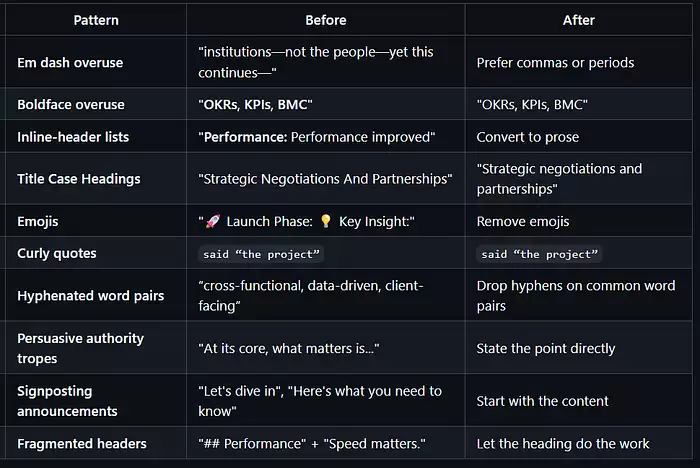Click the Title Case Headings pattern cell
700x468 pixels.
pos(79,179)
